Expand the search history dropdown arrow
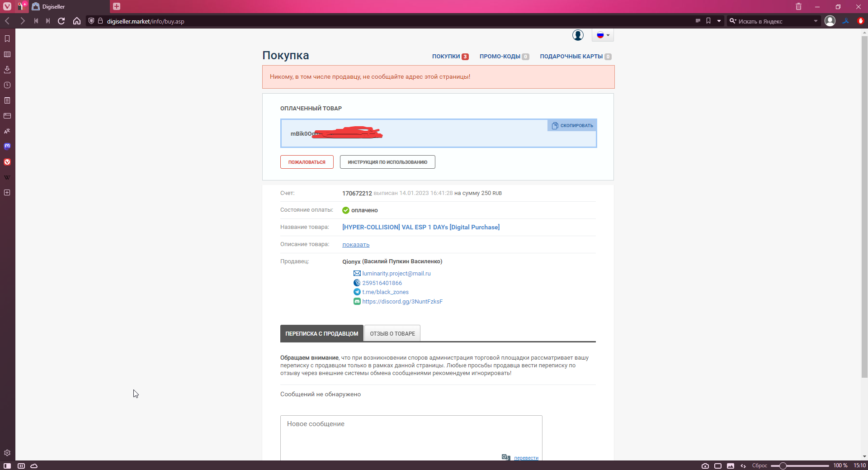The image size is (868, 470). (816, 21)
